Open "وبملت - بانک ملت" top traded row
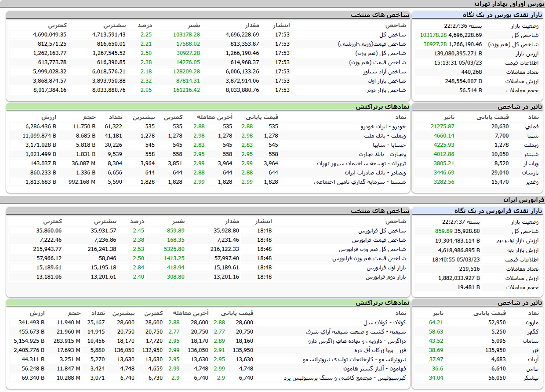Image resolution: width=545 pixels, height=392 pixels. (385, 136)
